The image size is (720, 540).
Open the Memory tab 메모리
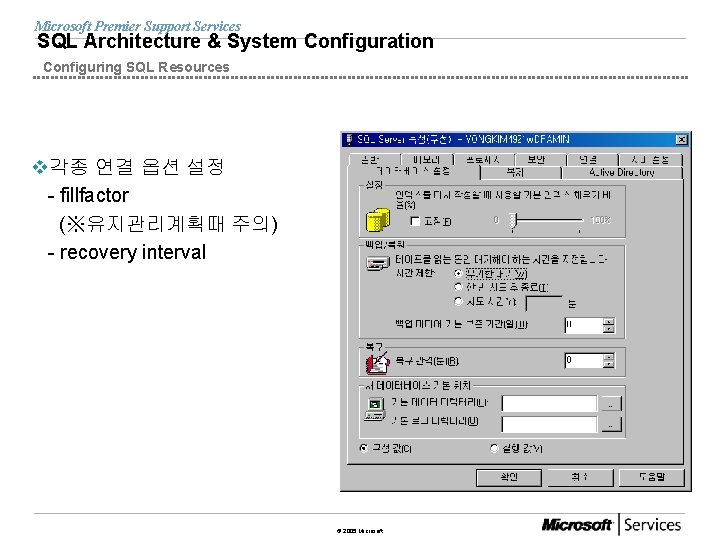427,160
